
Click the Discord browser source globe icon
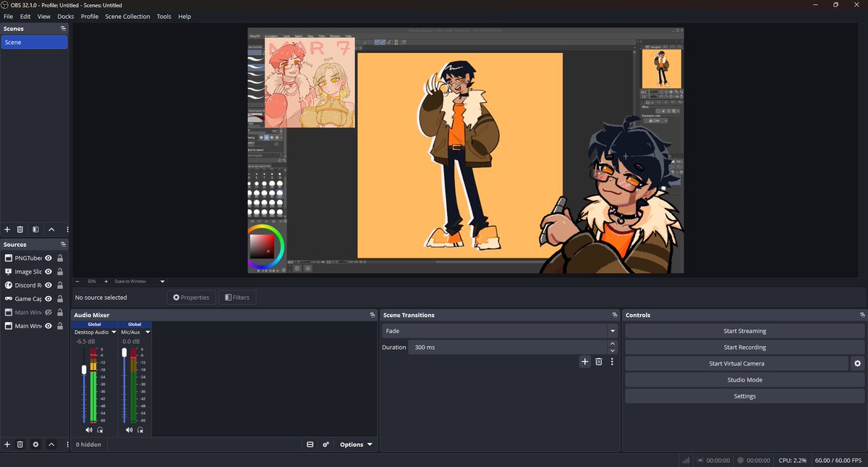coord(9,285)
